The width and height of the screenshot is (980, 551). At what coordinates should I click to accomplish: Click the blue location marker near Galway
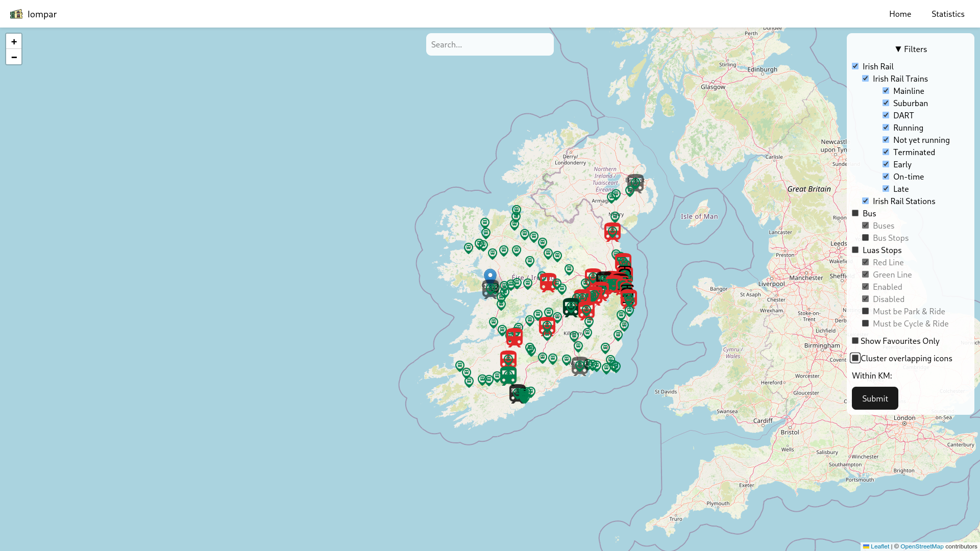pyautogui.click(x=490, y=277)
